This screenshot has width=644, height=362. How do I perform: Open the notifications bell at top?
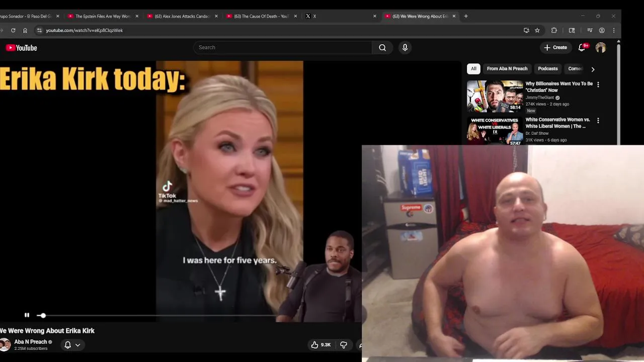(582, 47)
